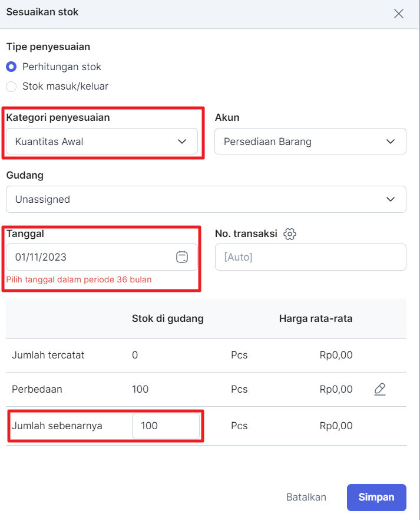Viewport: 420px width, 520px height.
Task: Click the Simpan button
Action: 376,497
